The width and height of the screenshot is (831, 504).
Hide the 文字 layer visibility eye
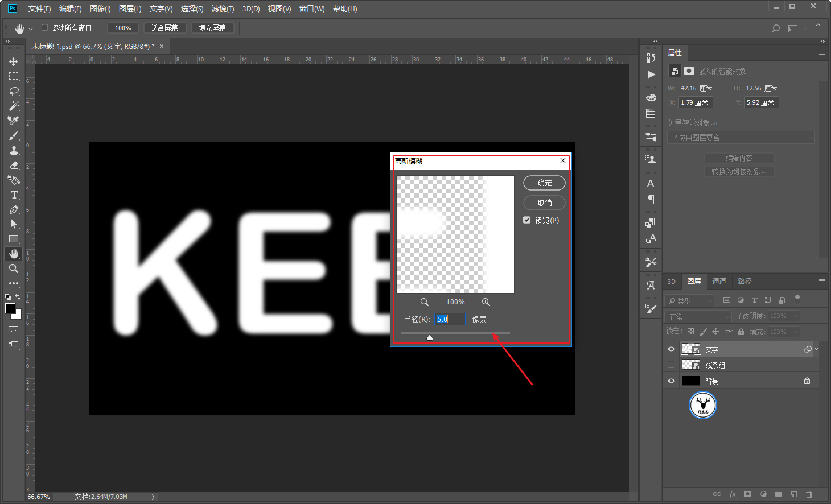(671, 349)
